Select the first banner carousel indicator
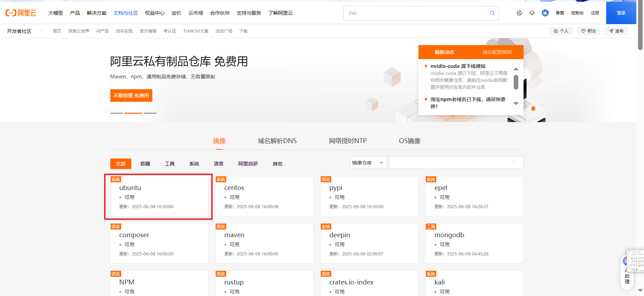This screenshot has width=644, height=296. click(117, 113)
